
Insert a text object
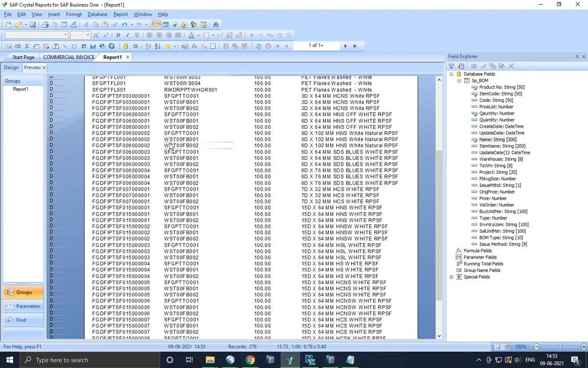[8, 46]
